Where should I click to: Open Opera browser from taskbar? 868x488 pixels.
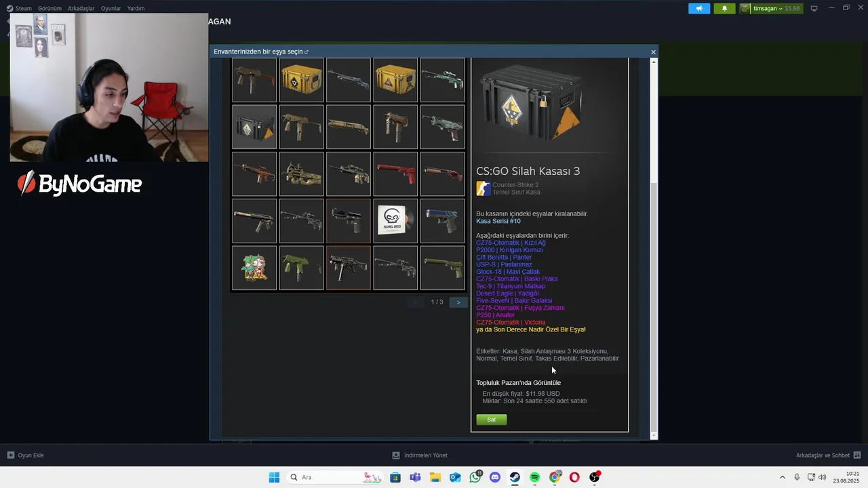(574, 477)
